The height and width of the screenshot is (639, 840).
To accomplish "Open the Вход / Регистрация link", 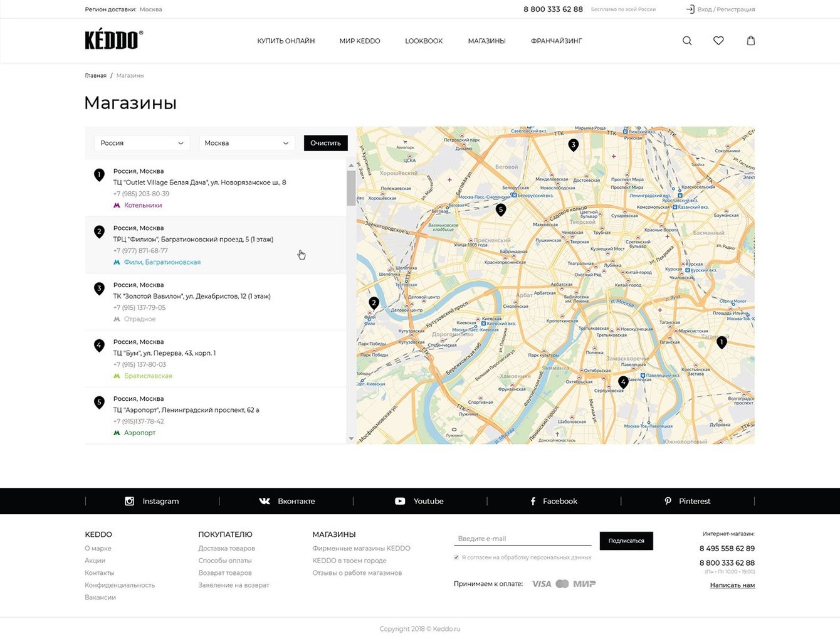I will point(720,9).
